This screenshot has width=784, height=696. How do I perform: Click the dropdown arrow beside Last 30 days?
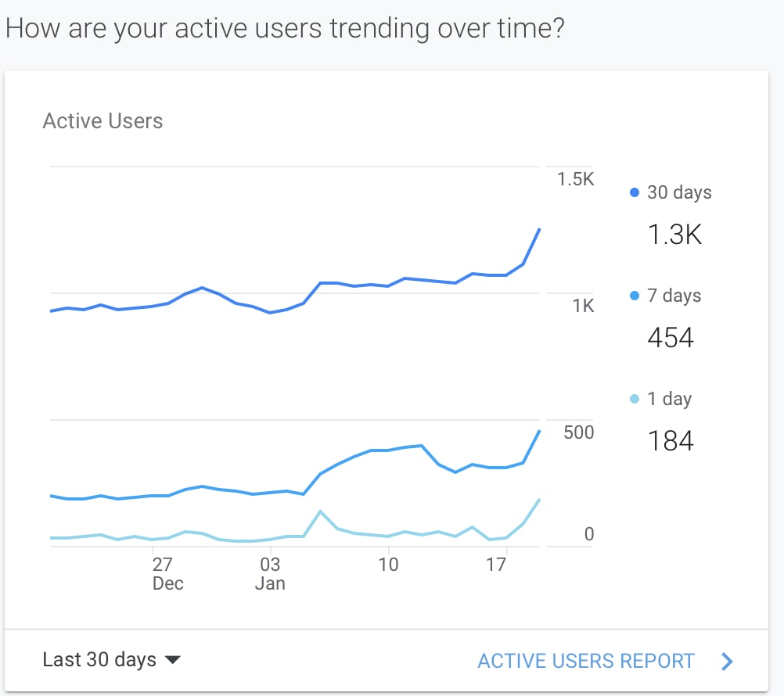click(173, 661)
